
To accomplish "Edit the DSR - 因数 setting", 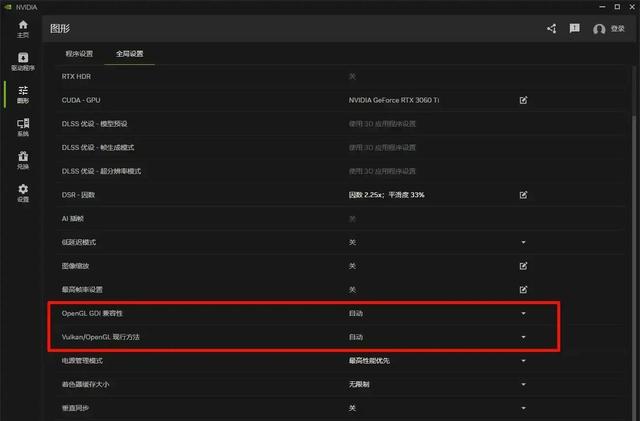I will click(523, 195).
